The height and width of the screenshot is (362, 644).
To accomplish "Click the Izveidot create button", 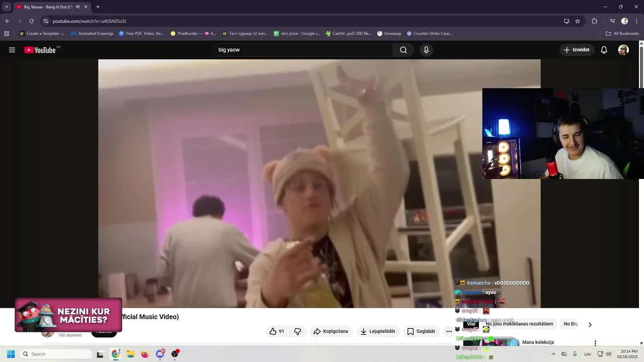I will (x=577, y=50).
